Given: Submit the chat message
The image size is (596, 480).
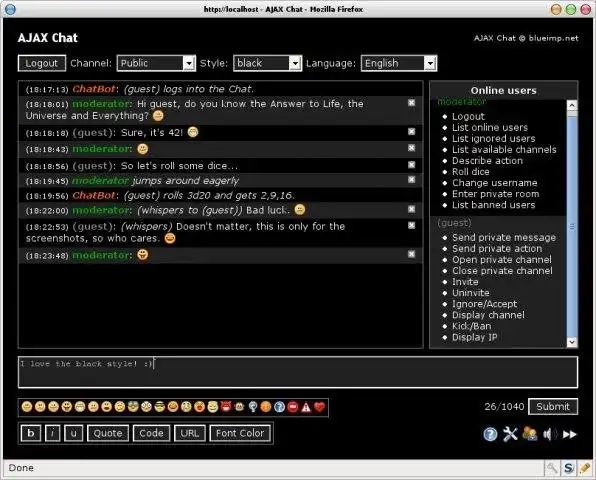Looking at the screenshot, I should (x=553, y=407).
